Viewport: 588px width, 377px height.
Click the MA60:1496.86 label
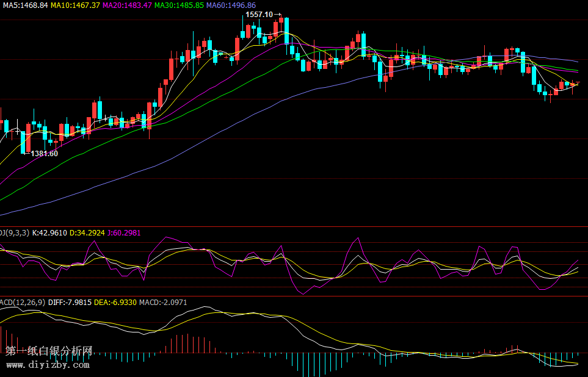(231, 5)
